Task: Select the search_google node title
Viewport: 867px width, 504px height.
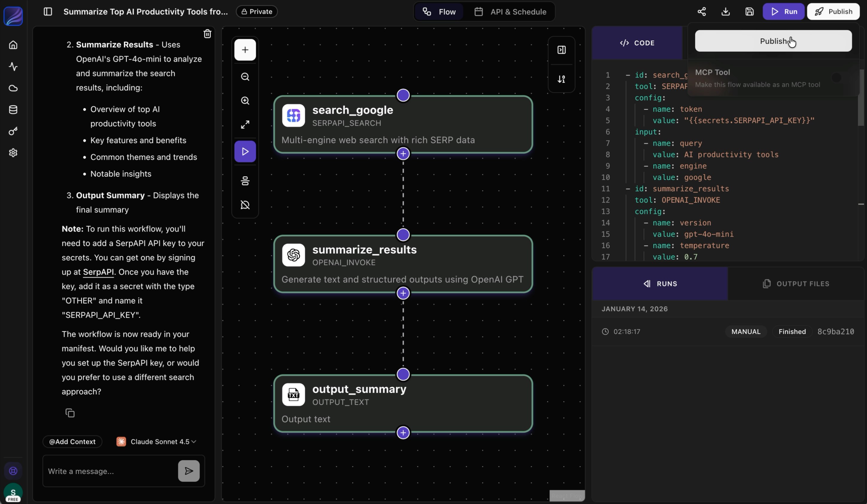Action: click(x=353, y=110)
